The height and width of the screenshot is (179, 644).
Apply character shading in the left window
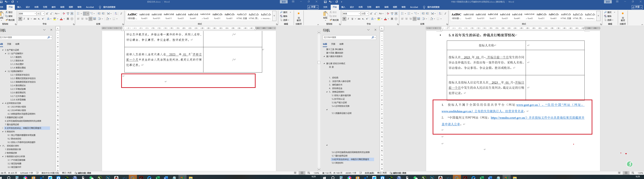[x=68, y=19]
